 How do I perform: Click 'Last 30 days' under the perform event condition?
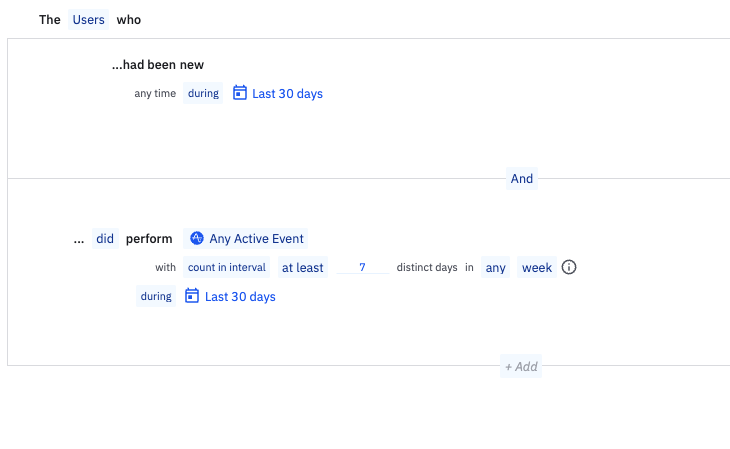(x=240, y=297)
